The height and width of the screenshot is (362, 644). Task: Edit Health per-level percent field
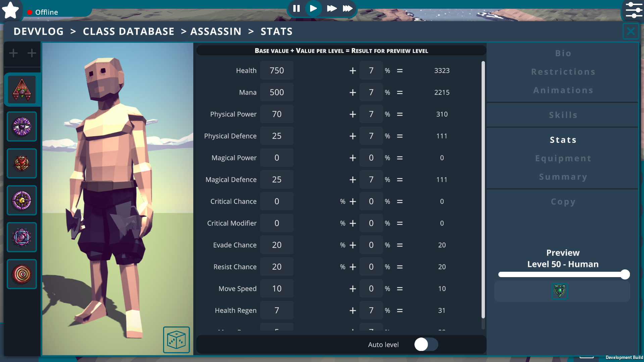(x=371, y=70)
